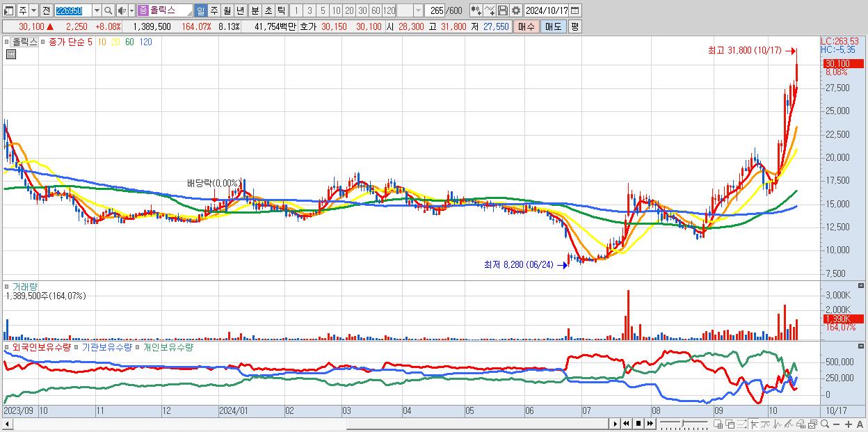Screen dimensions: 868x432
Task: Click the plus zoom-in icon
Action: point(849,424)
